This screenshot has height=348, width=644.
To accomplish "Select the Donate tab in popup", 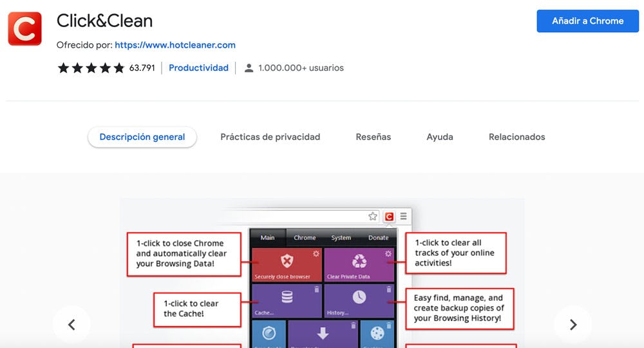I will (x=378, y=238).
